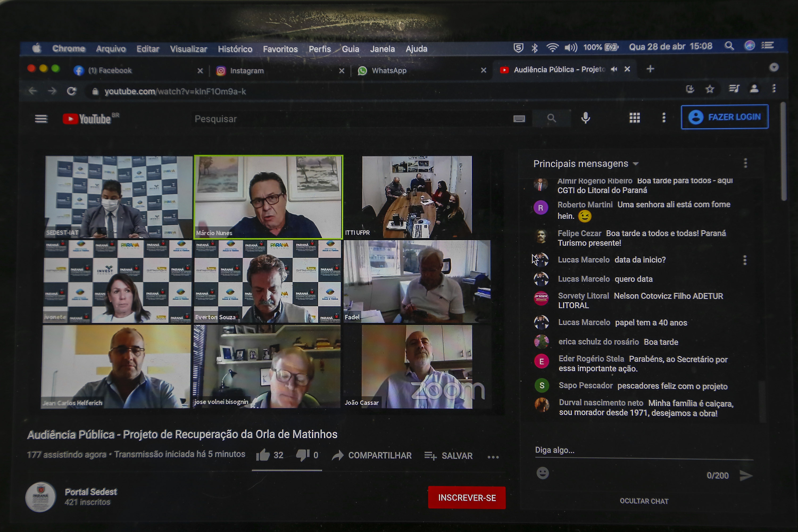The image size is (798, 532).
Task: Click the INSCREVER-SE subscribe button
Action: click(x=467, y=497)
